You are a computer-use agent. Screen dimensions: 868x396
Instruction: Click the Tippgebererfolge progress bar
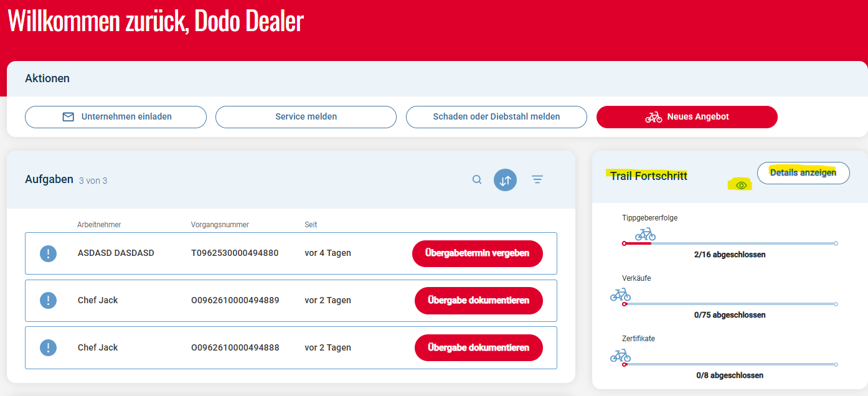pyautogui.click(x=730, y=243)
